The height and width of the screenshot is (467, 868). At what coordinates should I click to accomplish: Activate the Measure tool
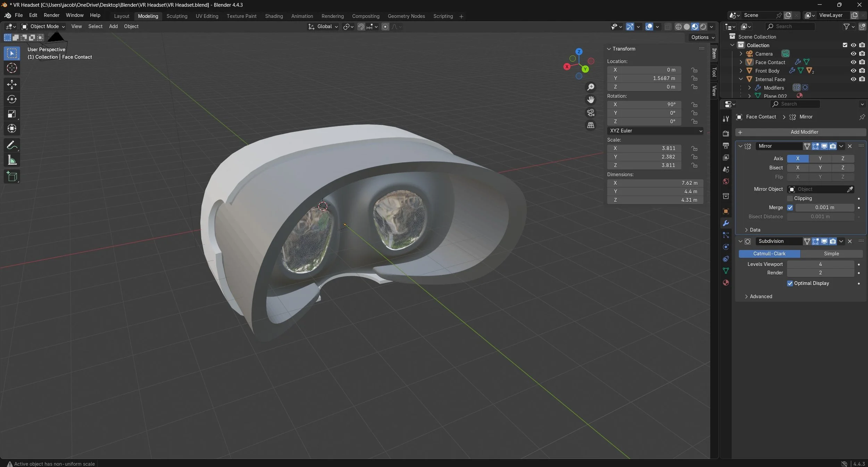tap(12, 160)
